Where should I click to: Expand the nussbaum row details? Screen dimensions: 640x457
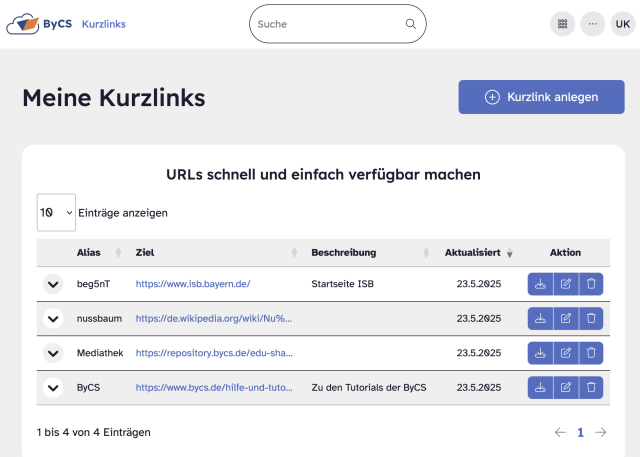pos(53,319)
